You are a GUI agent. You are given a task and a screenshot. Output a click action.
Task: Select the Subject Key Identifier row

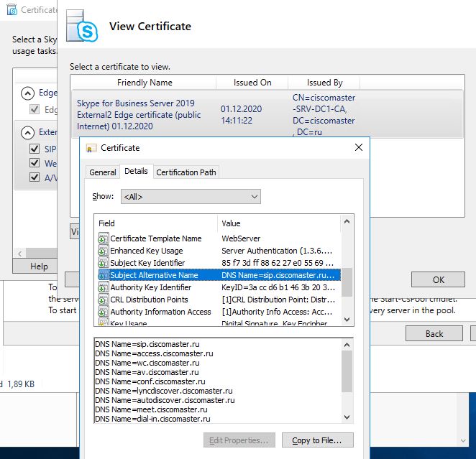[x=219, y=263]
